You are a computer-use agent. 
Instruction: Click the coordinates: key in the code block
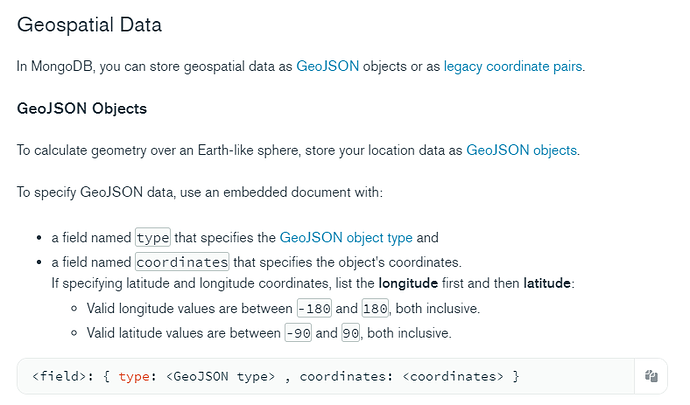point(340,376)
